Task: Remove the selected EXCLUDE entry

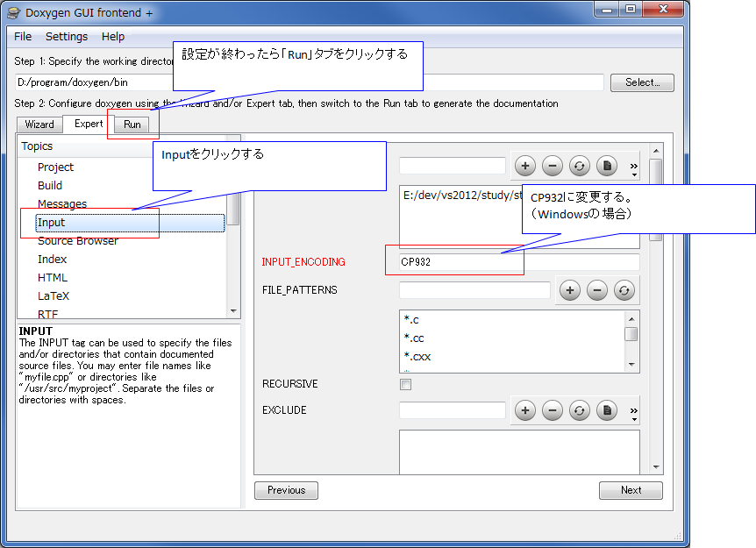Action: pyautogui.click(x=553, y=410)
